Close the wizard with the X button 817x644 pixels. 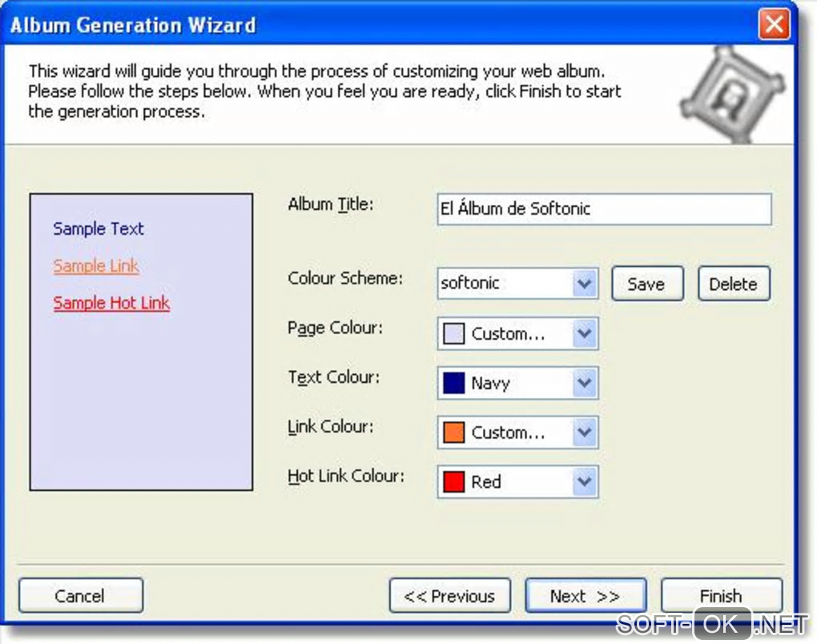[774, 24]
